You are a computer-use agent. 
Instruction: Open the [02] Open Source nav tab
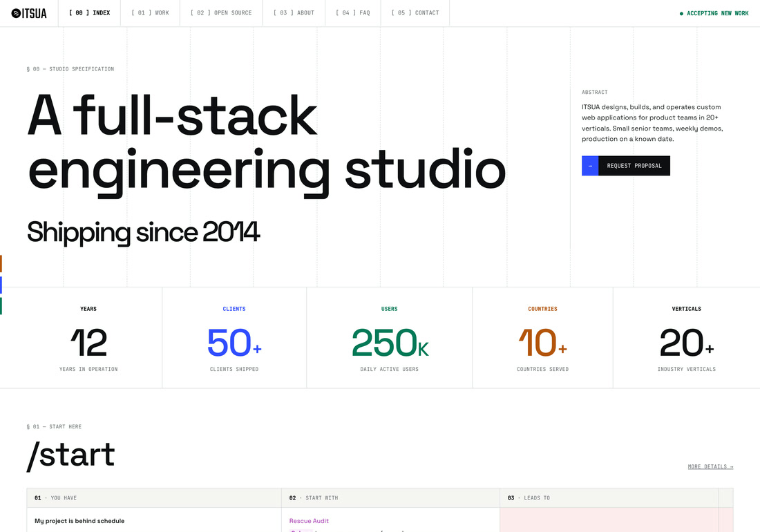pyautogui.click(x=221, y=13)
